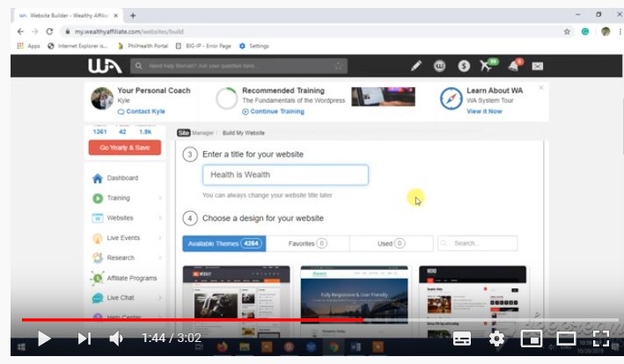This screenshot has height=364, width=624.
Task: Select the Website Builder browser tab
Action: [69, 16]
